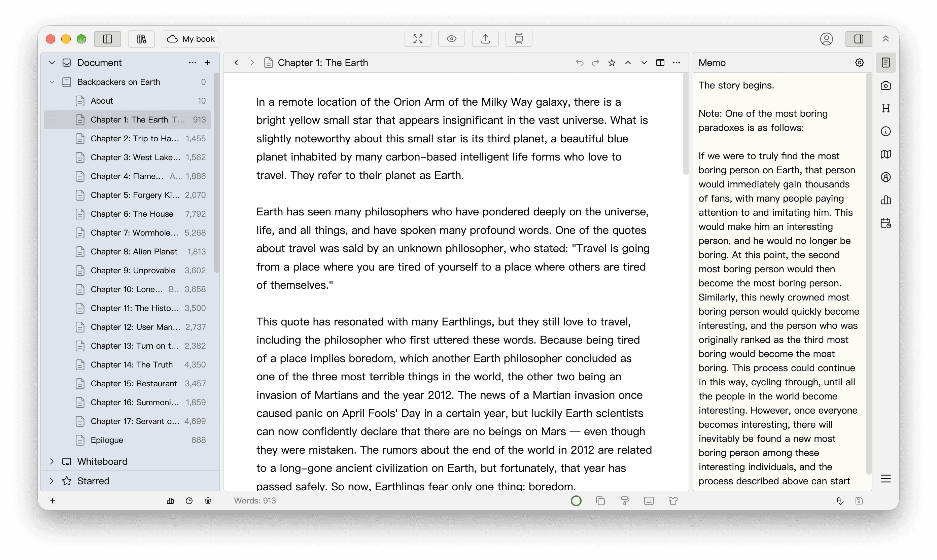
Task: Click the export share icon
Action: pyautogui.click(x=485, y=39)
